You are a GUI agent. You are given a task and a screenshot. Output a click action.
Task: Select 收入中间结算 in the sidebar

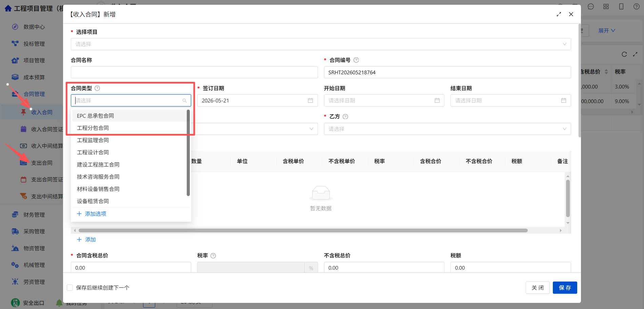[47, 146]
